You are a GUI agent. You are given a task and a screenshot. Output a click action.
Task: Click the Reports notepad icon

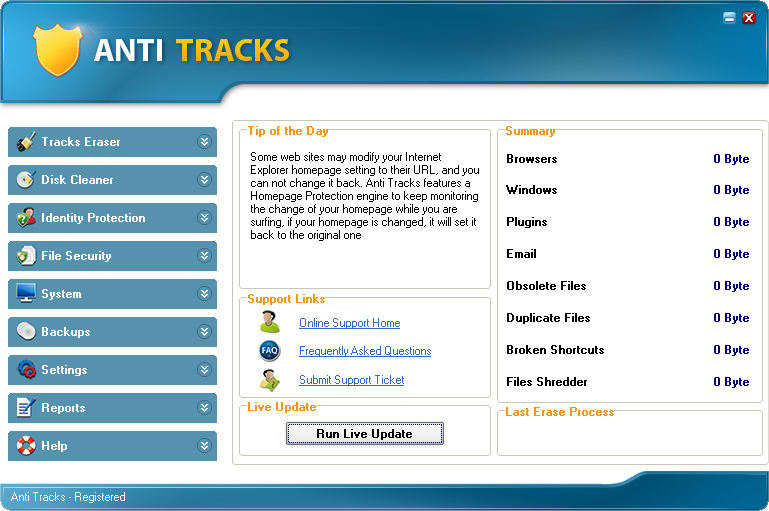(x=26, y=408)
